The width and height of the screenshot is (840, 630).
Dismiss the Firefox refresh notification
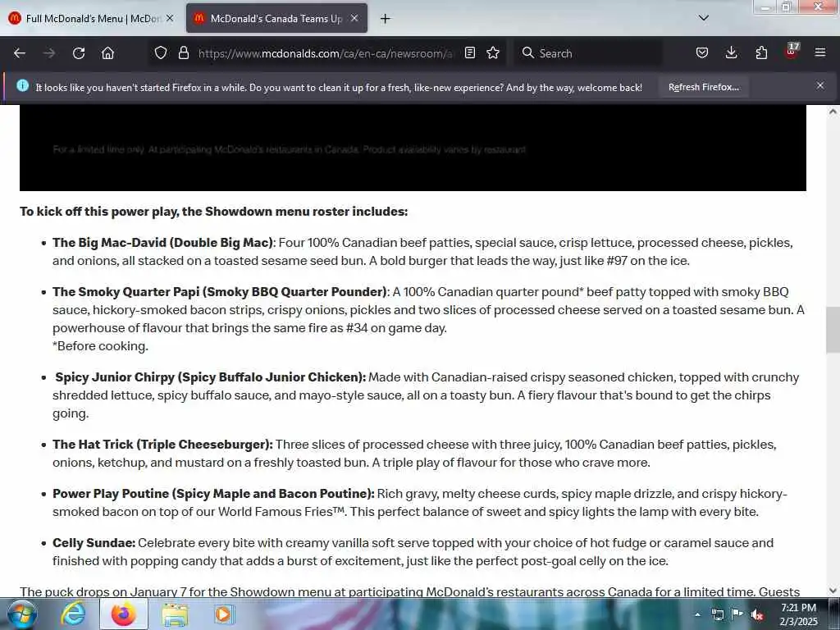point(820,85)
